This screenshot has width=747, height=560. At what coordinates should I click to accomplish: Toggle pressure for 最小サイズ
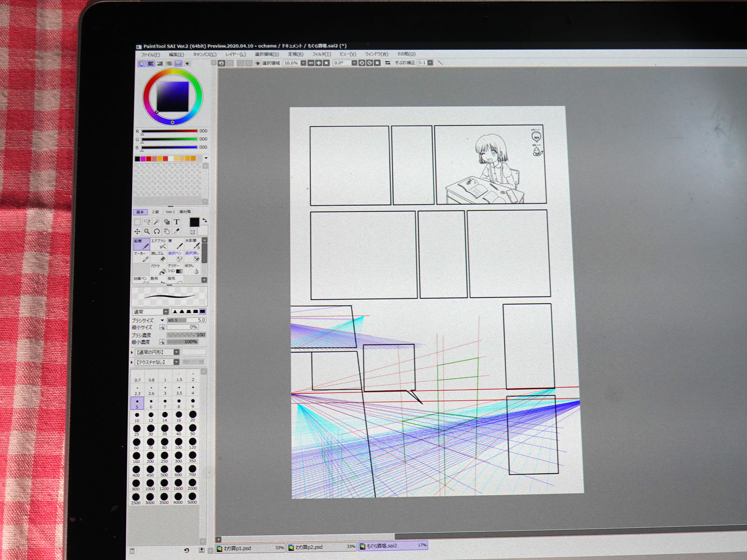tap(162, 328)
